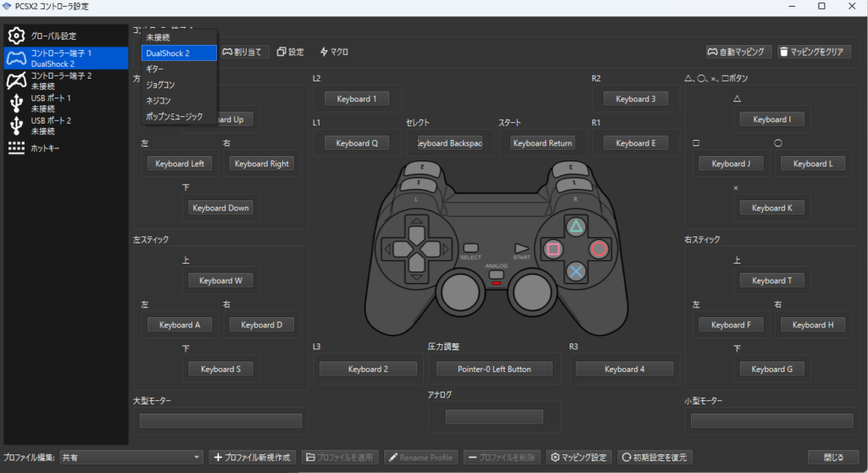Click right stick left binding Keyboard F
The image size is (868, 473).
tap(731, 325)
